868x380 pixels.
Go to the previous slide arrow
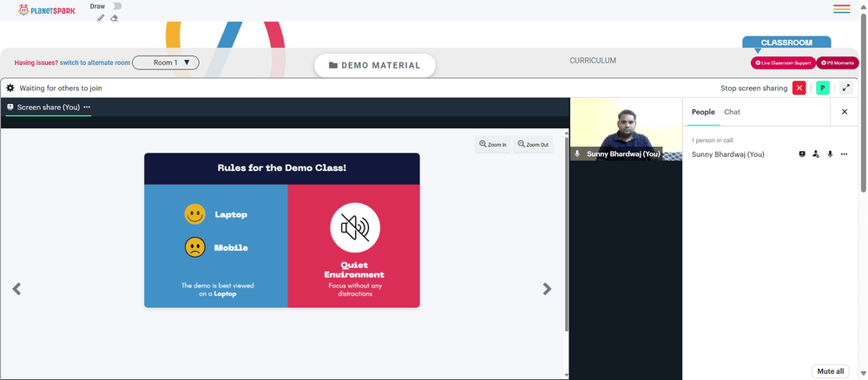16,289
